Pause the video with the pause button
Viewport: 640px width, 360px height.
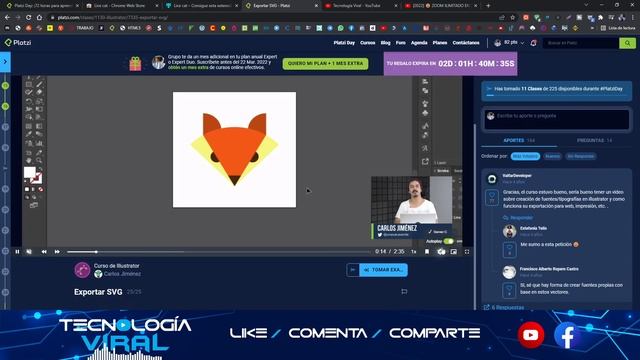pos(17,252)
